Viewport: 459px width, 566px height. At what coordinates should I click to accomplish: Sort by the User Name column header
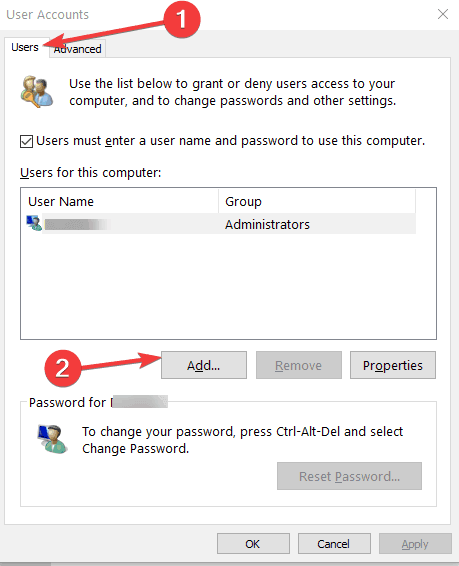120,201
